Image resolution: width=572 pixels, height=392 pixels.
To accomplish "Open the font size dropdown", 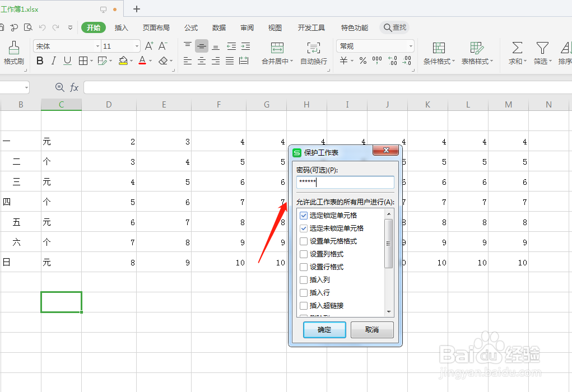I will pos(136,46).
